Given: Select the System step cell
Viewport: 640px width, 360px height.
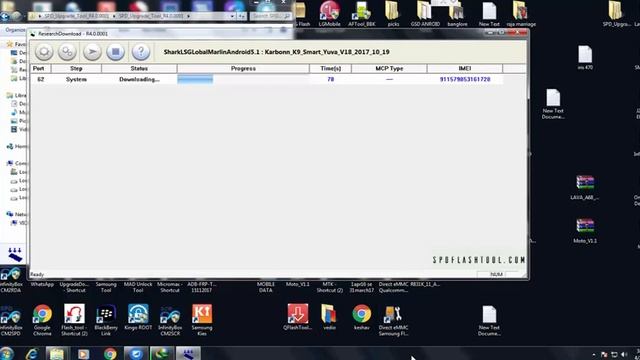Looking at the screenshot, I should (76, 79).
